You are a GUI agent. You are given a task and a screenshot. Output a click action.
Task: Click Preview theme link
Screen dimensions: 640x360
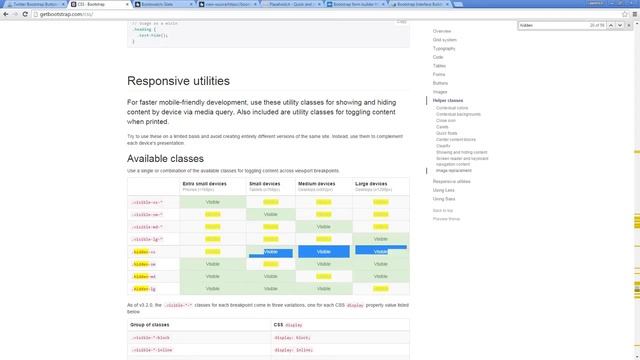click(446, 219)
